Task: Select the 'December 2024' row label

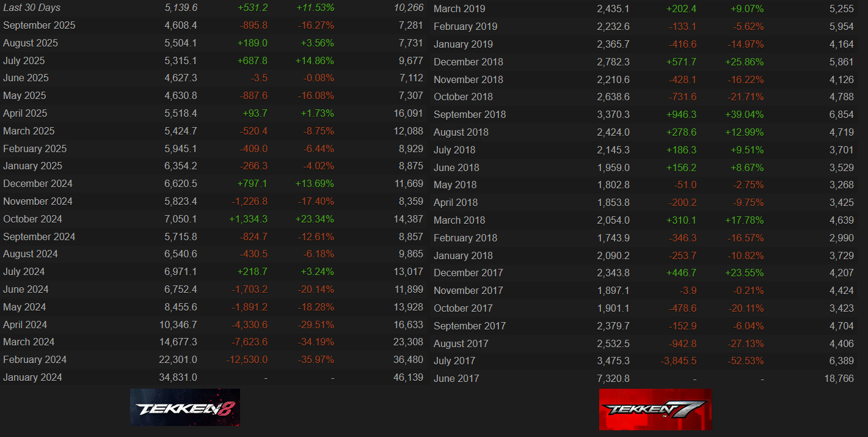Action: [38, 183]
